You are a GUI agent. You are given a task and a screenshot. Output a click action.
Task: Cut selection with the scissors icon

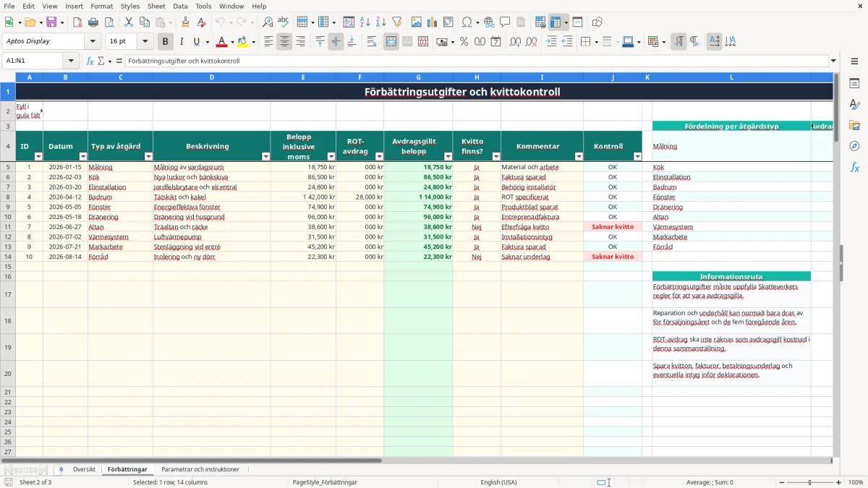[129, 22]
